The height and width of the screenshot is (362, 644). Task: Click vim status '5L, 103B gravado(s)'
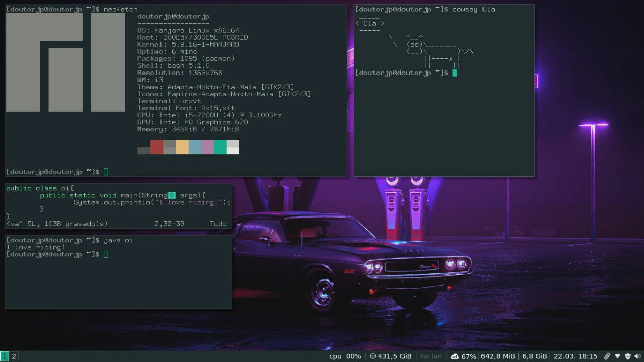pyautogui.click(x=67, y=224)
